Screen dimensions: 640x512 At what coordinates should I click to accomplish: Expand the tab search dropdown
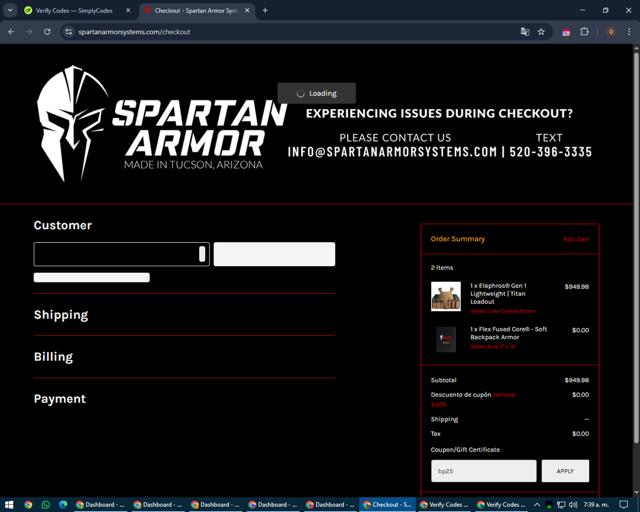10,11
